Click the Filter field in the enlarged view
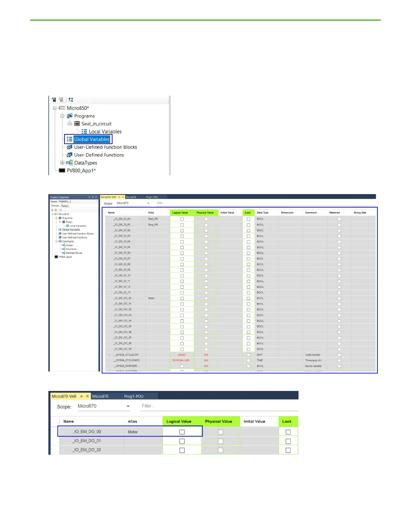411x532 pixels. pos(219,406)
